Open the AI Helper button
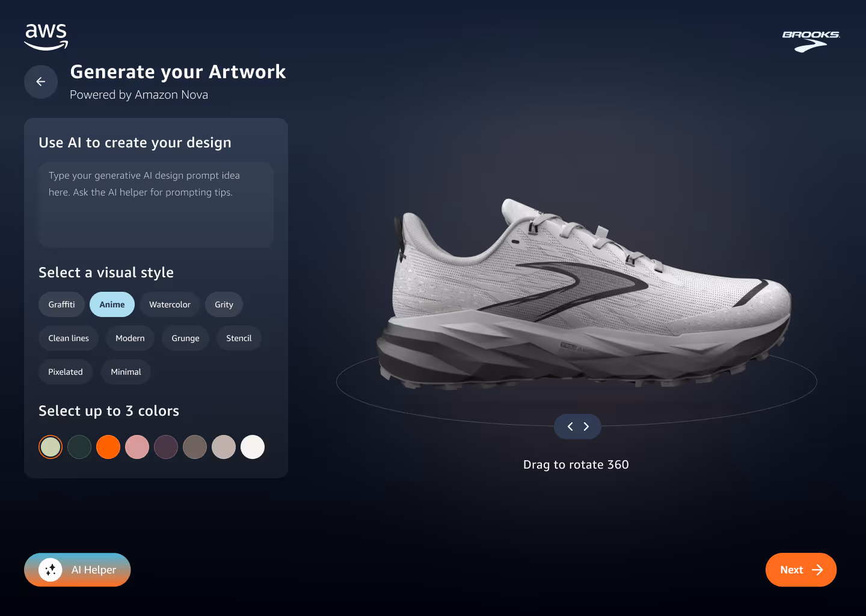866x616 pixels. (78, 570)
